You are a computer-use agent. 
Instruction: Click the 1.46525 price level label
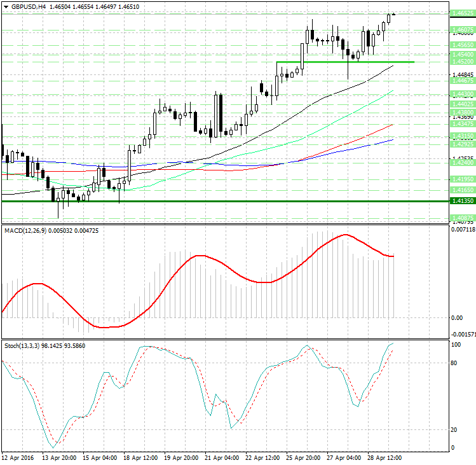[x=461, y=13]
